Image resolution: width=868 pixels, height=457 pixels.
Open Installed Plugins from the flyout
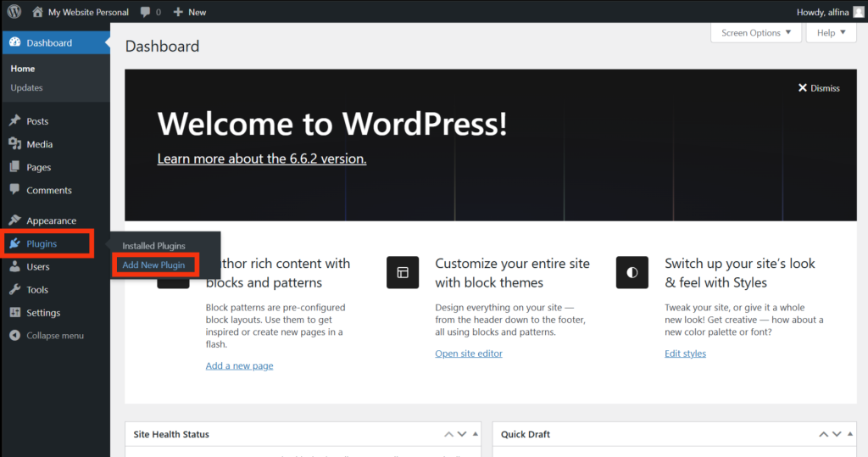[x=153, y=246]
